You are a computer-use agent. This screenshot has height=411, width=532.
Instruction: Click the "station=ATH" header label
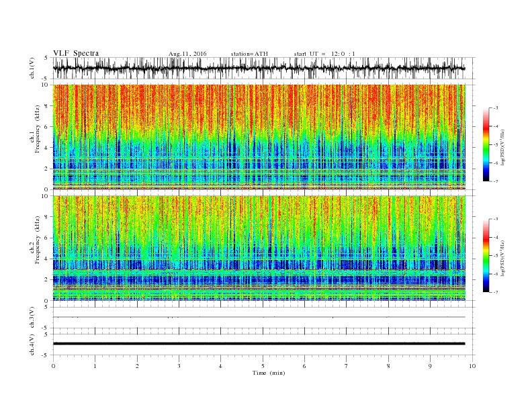[249, 54]
